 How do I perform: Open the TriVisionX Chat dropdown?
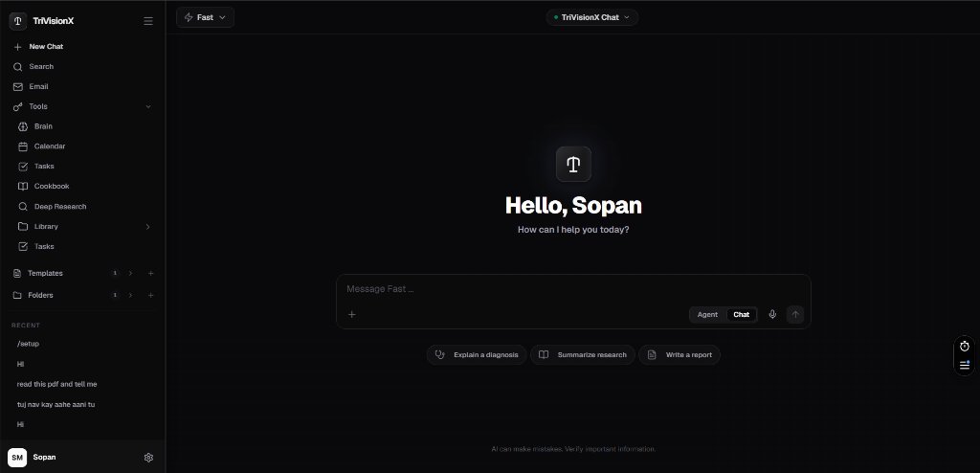tap(591, 17)
